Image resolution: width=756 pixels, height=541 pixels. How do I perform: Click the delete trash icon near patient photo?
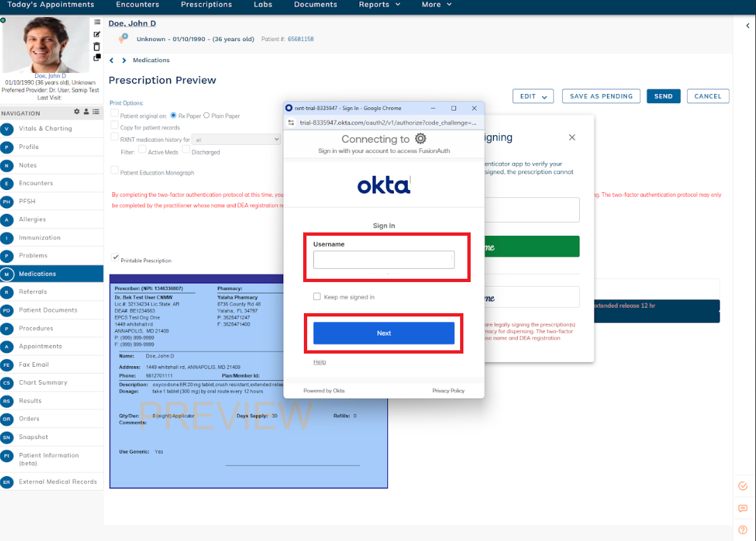pyautogui.click(x=97, y=47)
